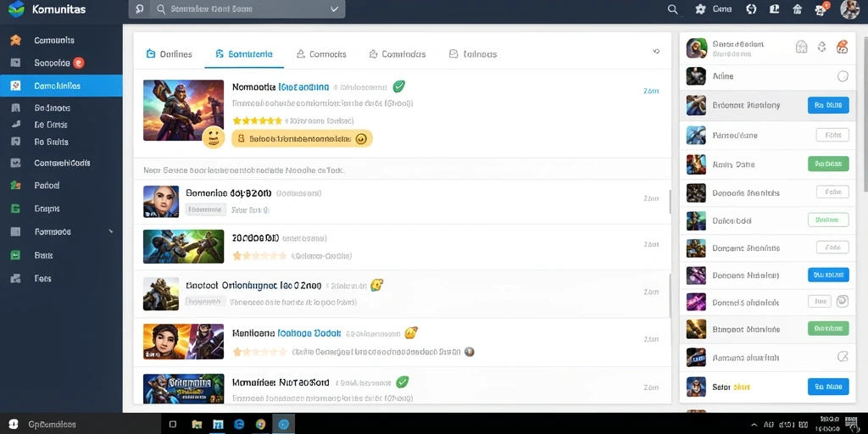Toggle the green verified checkmark on featured game

click(x=398, y=86)
